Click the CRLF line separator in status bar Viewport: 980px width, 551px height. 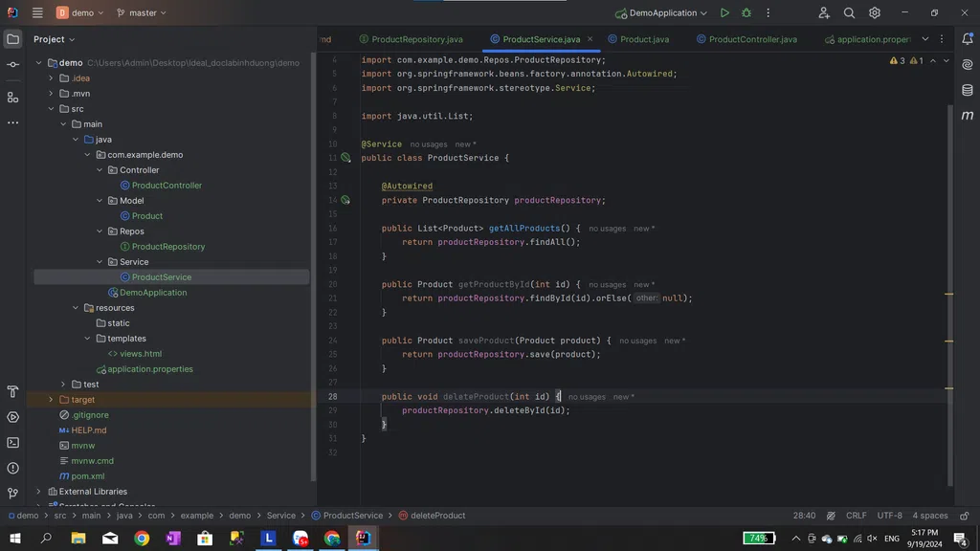(856, 516)
